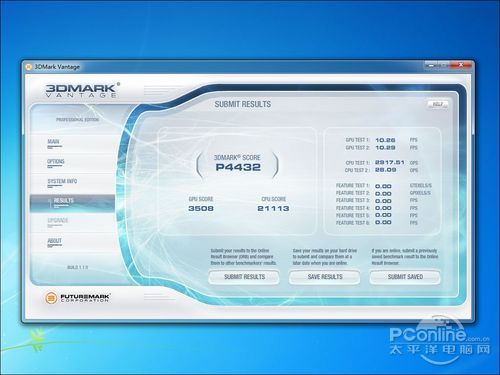500x375 pixels.
Task: Minimize the 3DMark Vantage window
Action: (432, 65)
